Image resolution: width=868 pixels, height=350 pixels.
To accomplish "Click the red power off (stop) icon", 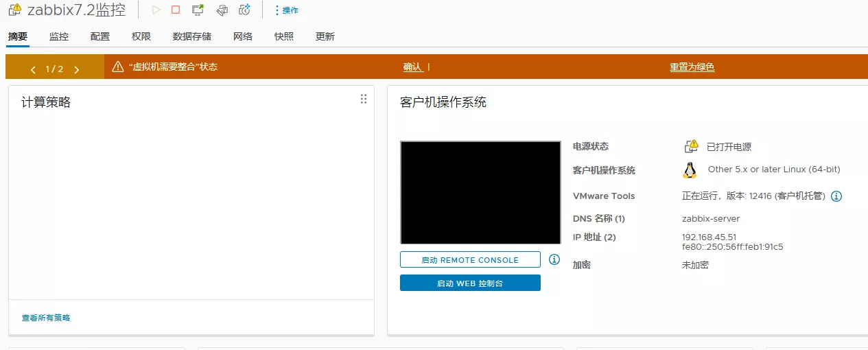I will [x=176, y=10].
